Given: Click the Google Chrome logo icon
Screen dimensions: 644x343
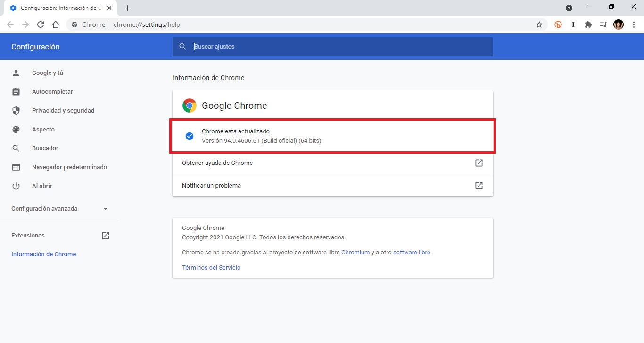Looking at the screenshot, I should (x=190, y=106).
